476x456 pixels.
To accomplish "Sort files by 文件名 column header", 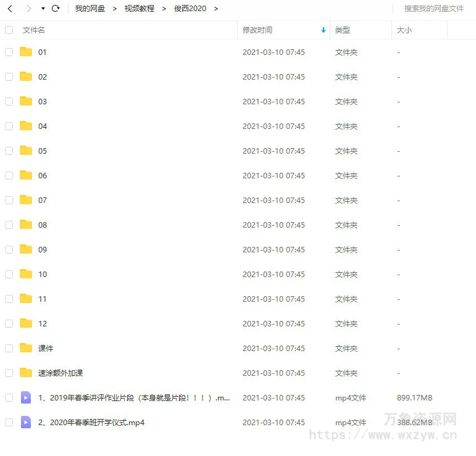I will pyautogui.click(x=34, y=30).
